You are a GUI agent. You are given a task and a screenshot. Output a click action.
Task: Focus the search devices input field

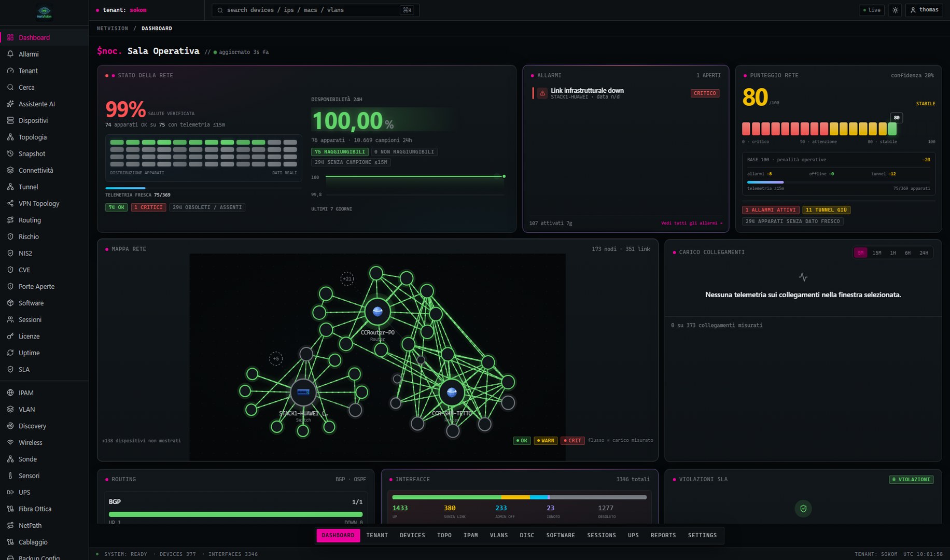tap(315, 10)
